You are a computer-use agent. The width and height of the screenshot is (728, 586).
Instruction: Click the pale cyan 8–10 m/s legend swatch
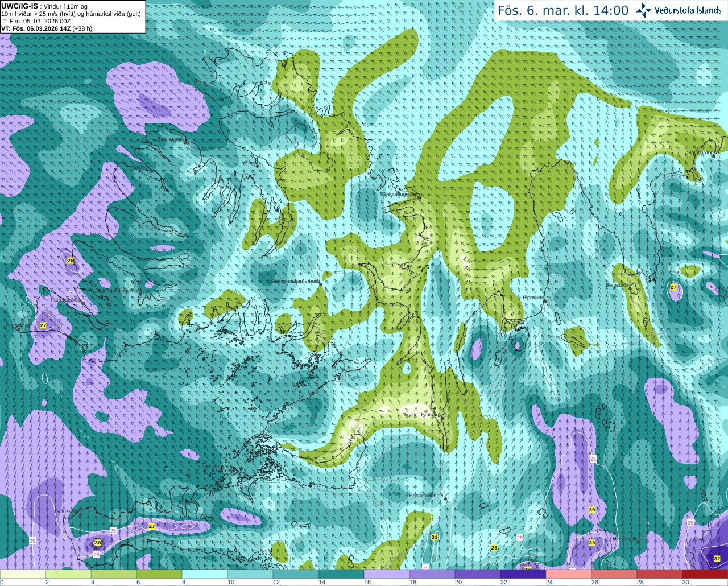click(205, 574)
